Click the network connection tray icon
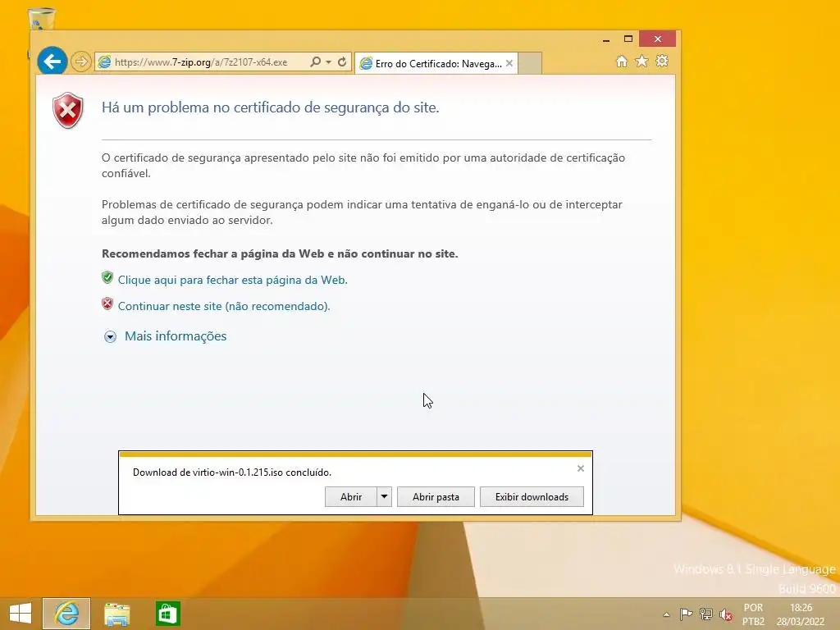This screenshot has width=840, height=630. [706, 614]
